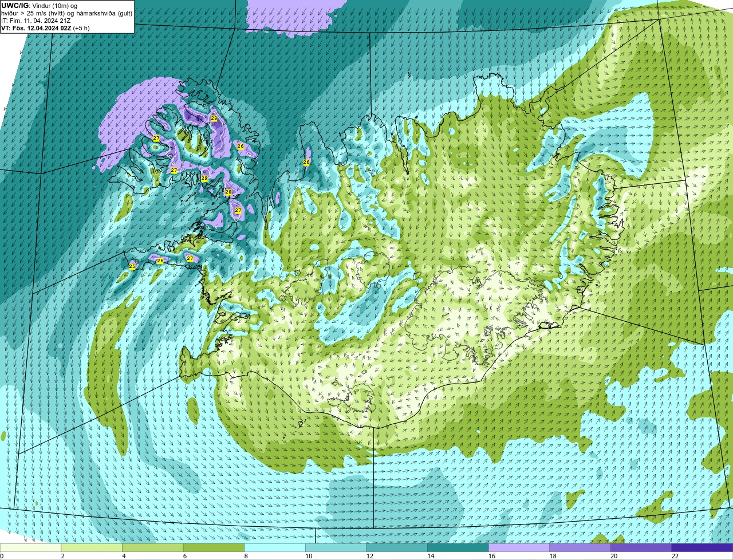Click the header line mentioning "hámarkshviða (gult)"
This screenshot has height=560, width=733.
66,13
